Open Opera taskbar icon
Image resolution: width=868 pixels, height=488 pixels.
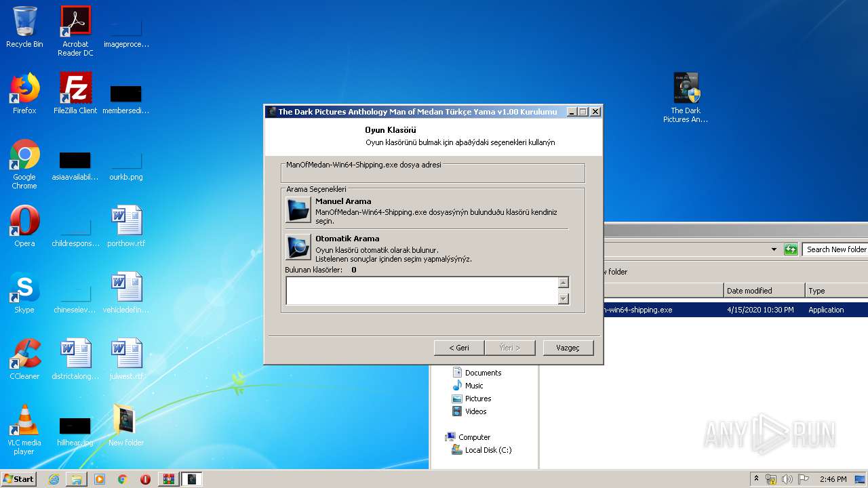point(145,479)
